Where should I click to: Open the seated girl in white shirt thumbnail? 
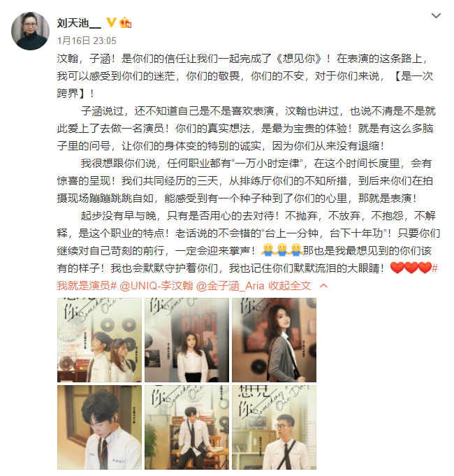186,340
